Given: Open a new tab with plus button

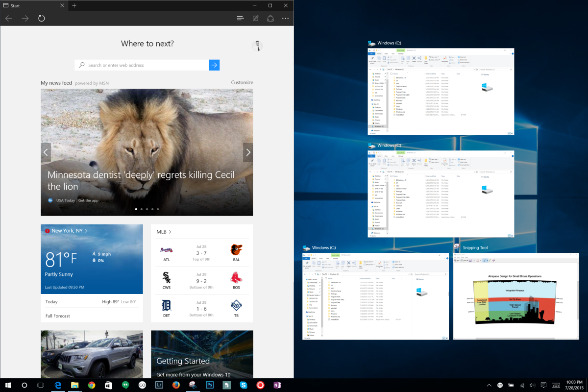Looking at the screenshot, I should pos(74,5).
